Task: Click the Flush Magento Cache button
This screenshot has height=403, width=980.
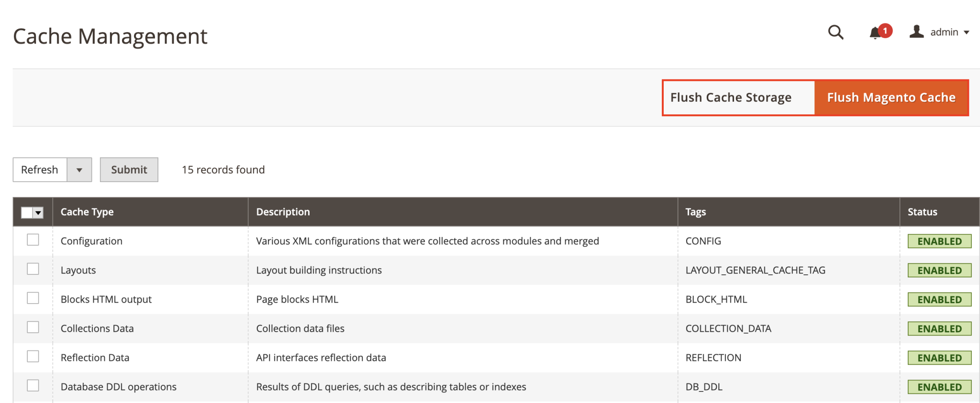Action: pyautogui.click(x=891, y=98)
